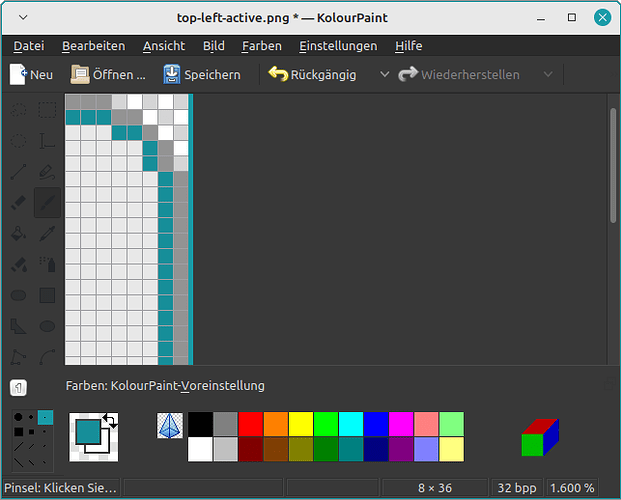621x500 pixels.
Task: Pick the yellow color swatch
Action: [x=301, y=424]
